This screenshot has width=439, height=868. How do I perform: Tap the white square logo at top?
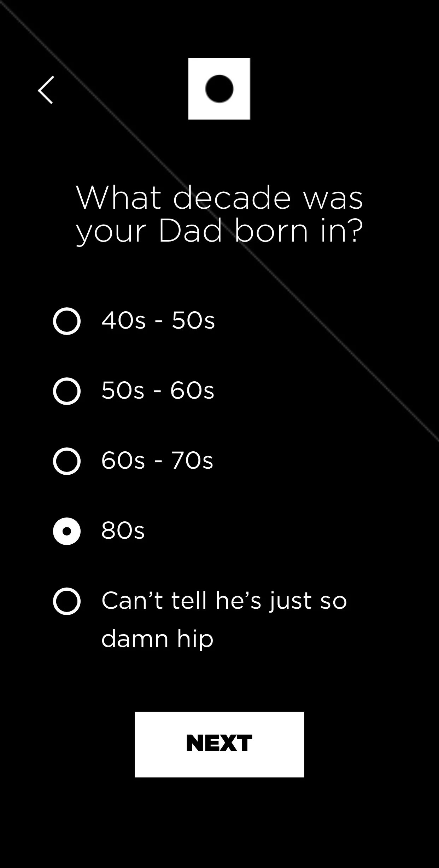pos(219,89)
